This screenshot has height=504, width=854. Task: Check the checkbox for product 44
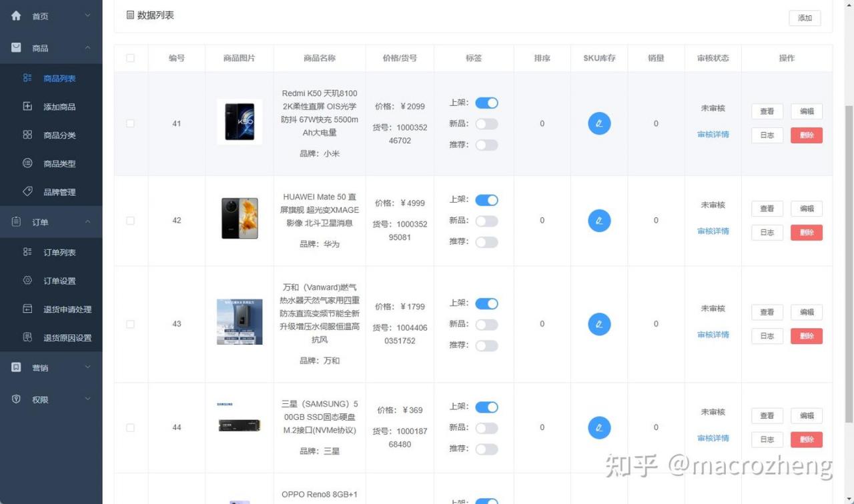pyautogui.click(x=130, y=427)
